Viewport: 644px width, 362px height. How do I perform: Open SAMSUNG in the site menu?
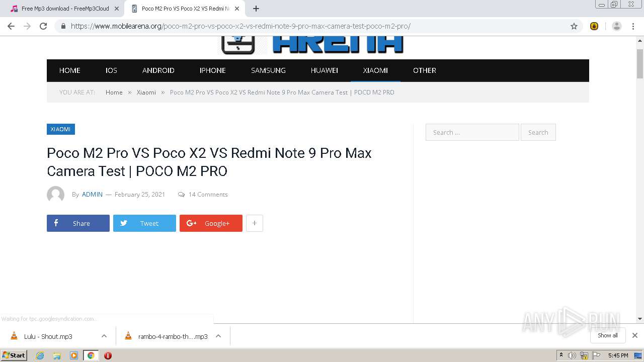click(268, 70)
